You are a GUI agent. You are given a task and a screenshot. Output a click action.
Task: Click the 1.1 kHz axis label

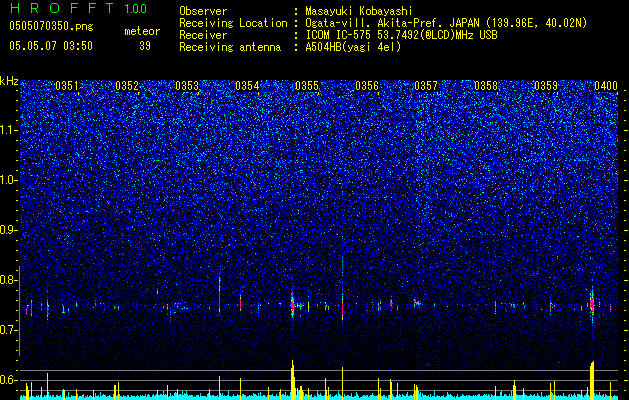9,130
